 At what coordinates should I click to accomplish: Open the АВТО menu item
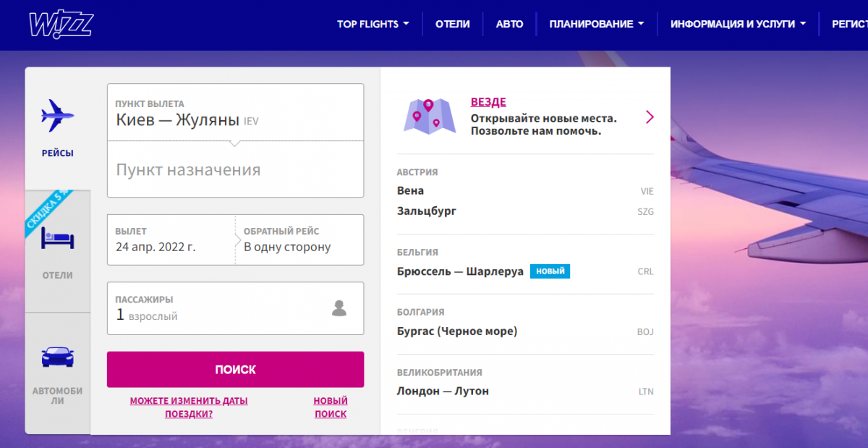point(509,24)
